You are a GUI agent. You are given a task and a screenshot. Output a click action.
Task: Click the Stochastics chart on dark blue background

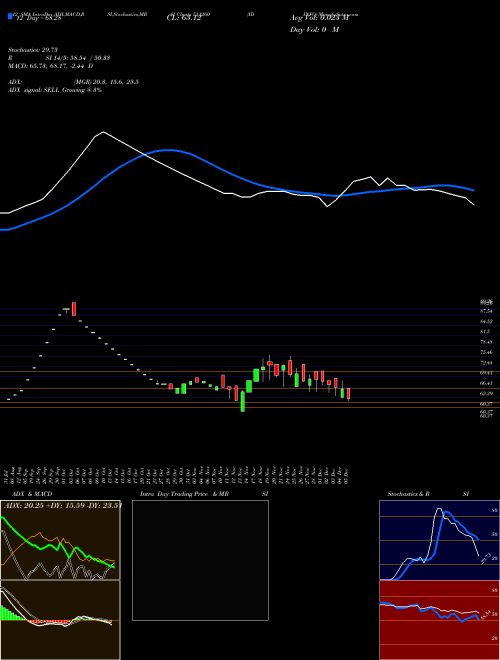pos(439,540)
